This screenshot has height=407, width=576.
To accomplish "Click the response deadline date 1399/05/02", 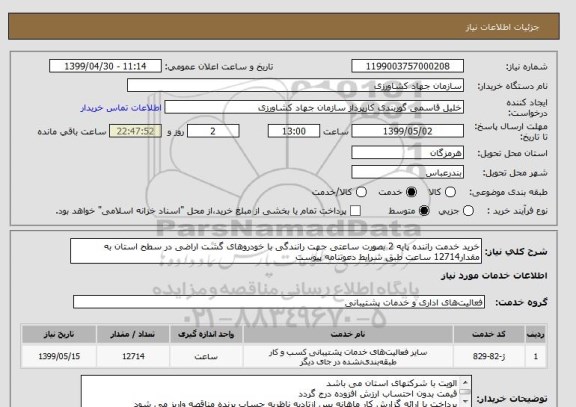I will [x=407, y=131].
